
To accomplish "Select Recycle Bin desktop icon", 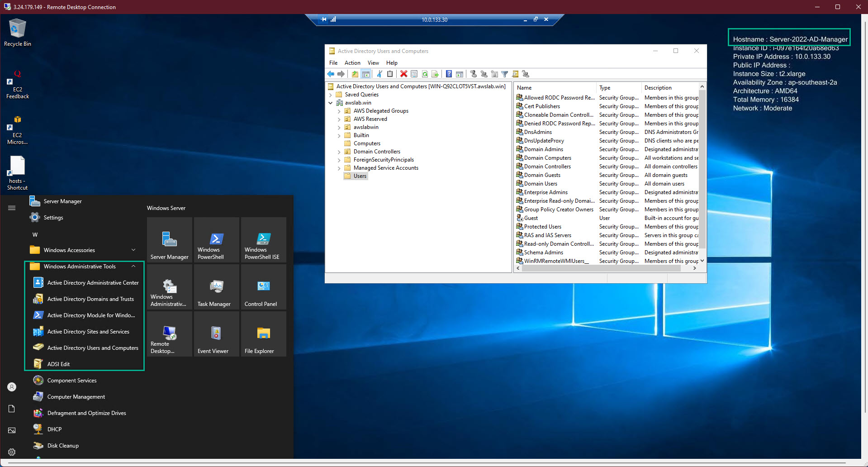I will click(x=18, y=33).
